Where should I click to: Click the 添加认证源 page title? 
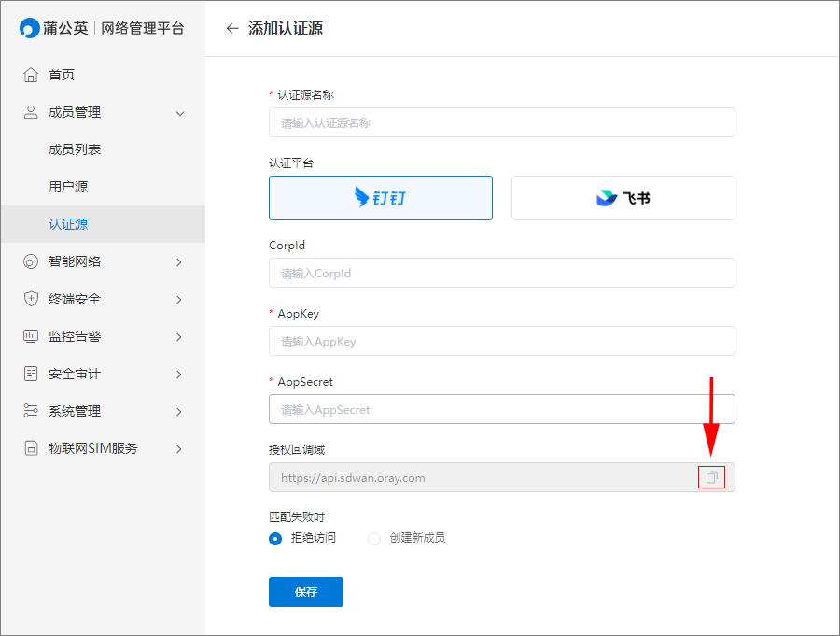click(286, 28)
